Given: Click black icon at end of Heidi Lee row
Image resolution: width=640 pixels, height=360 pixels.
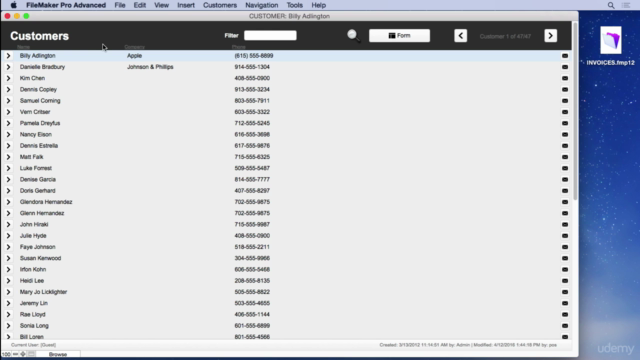Looking at the screenshot, I should click(x=565, y=281).
